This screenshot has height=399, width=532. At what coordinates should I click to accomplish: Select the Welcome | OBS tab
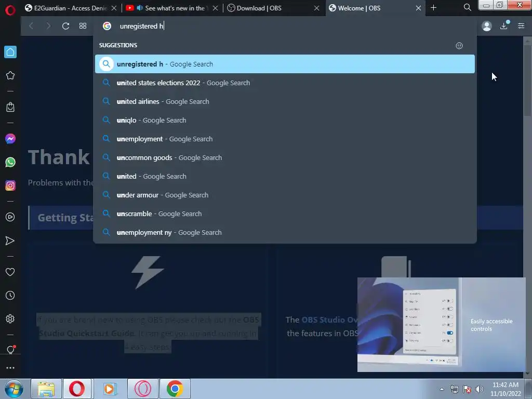click(x=375, y=8)
